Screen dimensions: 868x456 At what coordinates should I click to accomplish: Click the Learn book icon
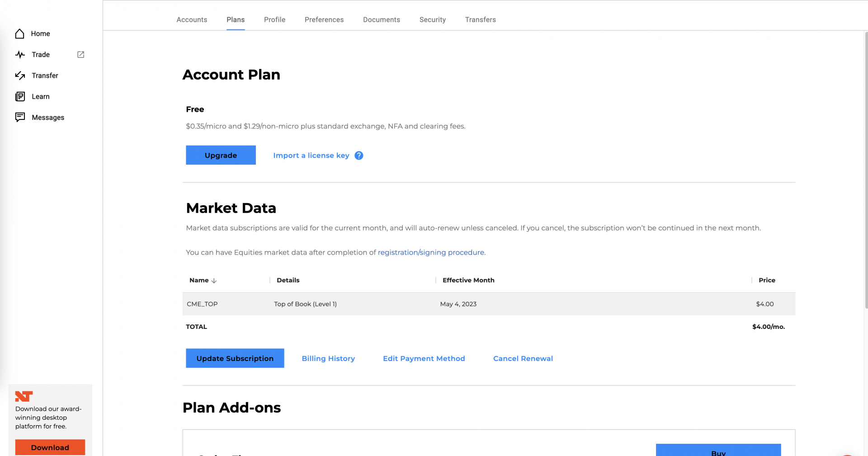[20, 96]
